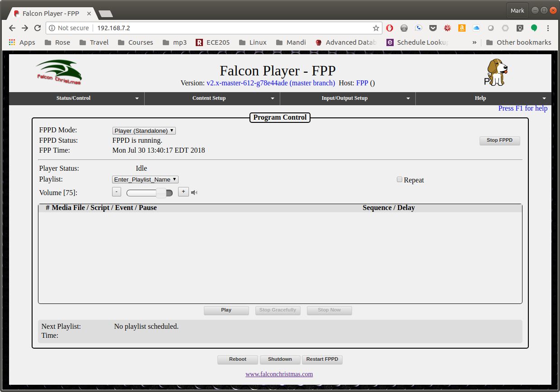Click Stop FPPD to toggle the daemon

tap(499, 140)
